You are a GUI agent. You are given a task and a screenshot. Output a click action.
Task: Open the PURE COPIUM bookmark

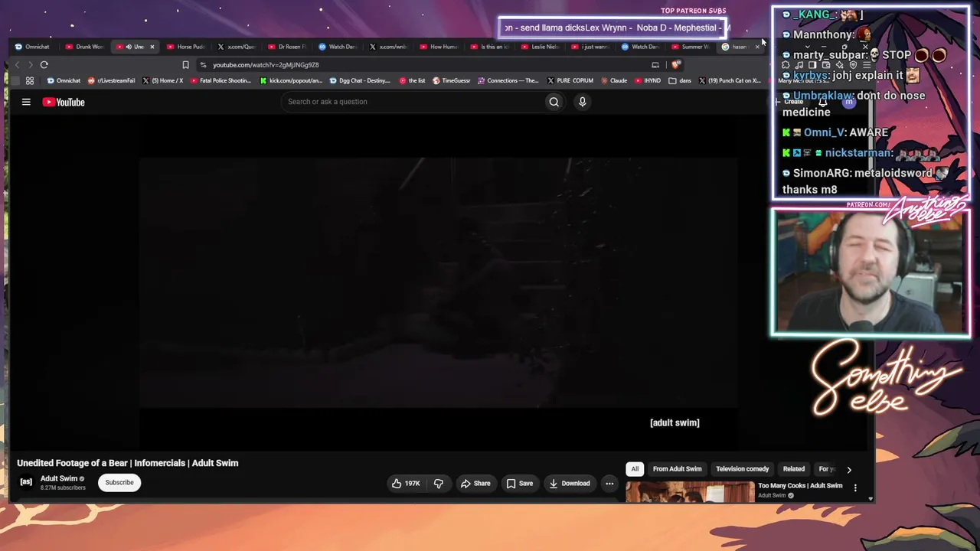pos(570,80)
